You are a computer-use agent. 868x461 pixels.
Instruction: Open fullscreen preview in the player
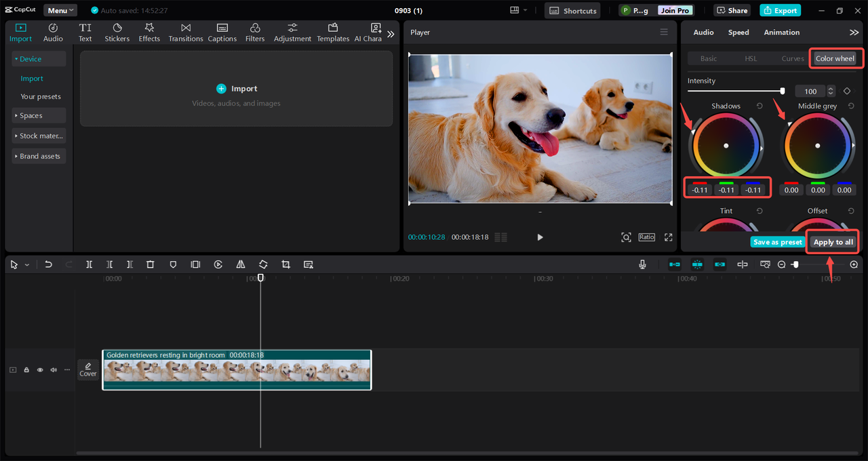[668, 237]
